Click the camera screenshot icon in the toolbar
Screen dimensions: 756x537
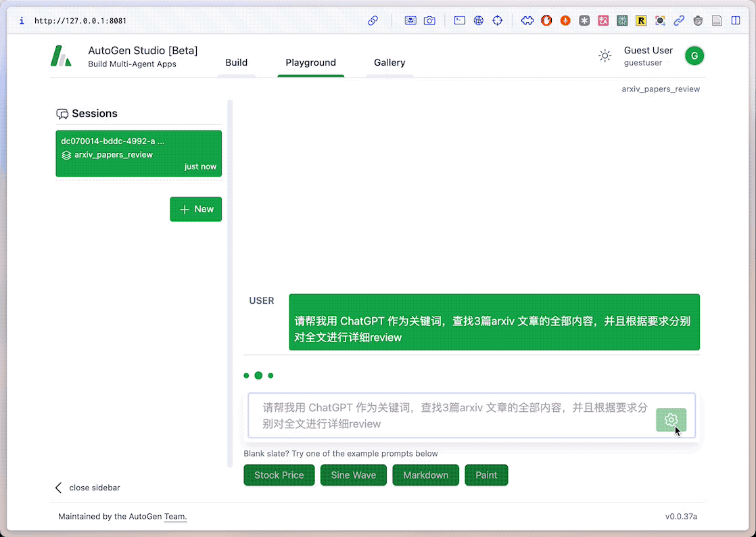tap(429, 21)
